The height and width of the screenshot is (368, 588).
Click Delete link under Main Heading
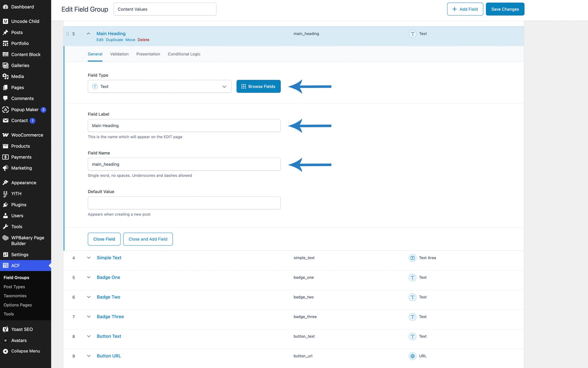[144, 40]
